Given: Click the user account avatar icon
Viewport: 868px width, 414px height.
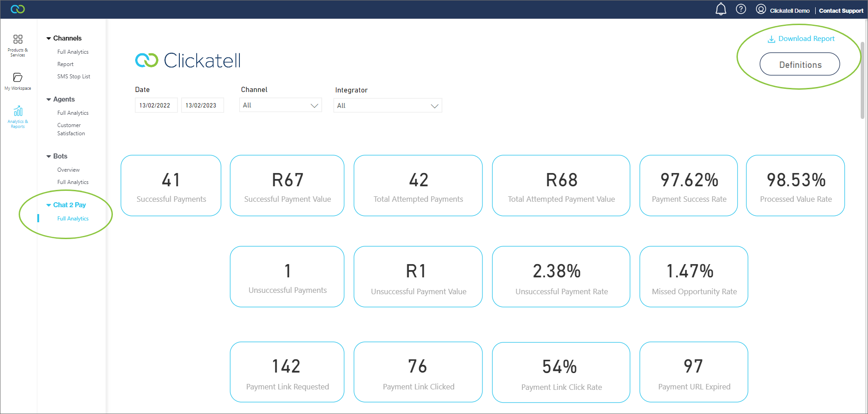Looking at the screenshot, I should pos(761,9).
